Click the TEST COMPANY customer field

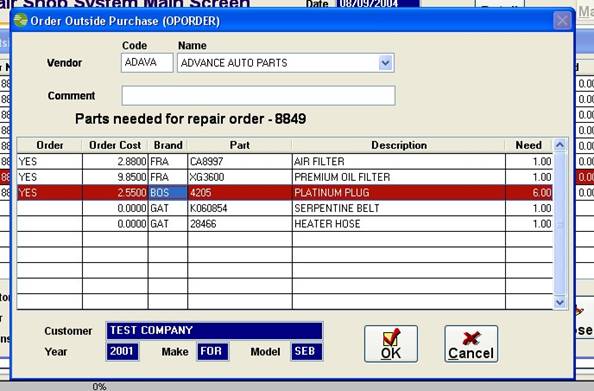[214, 330]
